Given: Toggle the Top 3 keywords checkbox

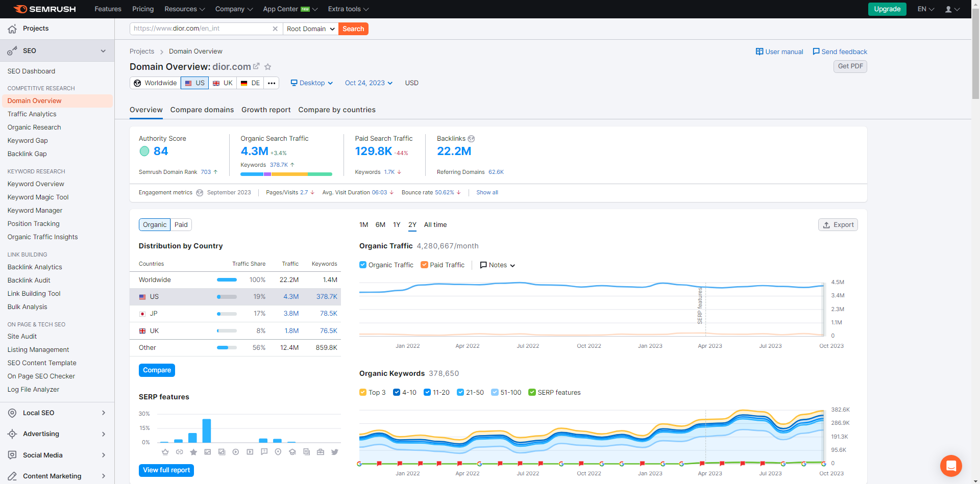Looking at the screenshot, I should click(363, 393).
